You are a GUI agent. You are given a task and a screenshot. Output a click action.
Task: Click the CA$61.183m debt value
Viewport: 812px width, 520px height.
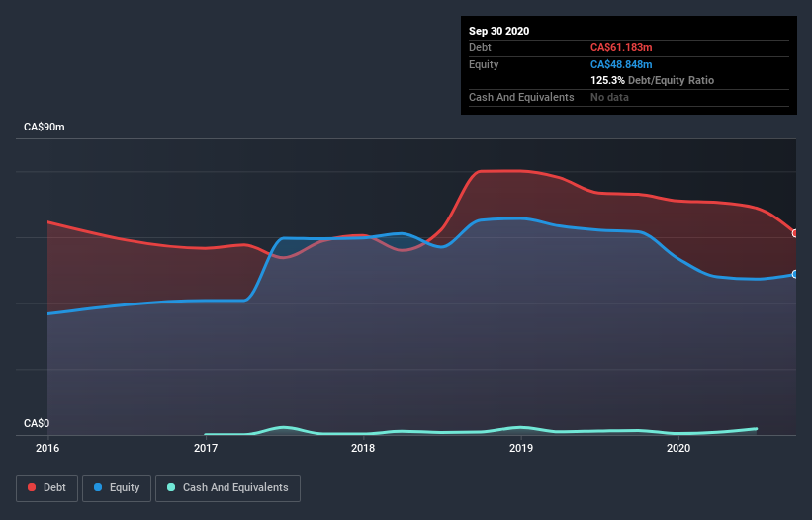621,47
